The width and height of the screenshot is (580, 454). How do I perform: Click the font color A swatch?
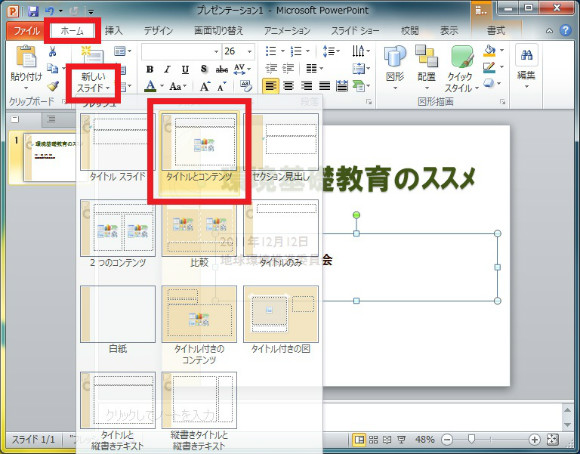(150, 87)
